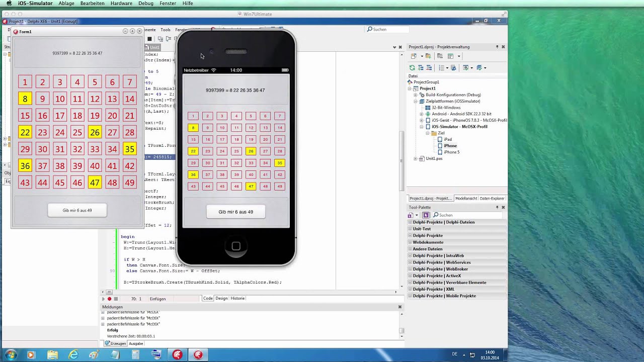The height and width of the screenshot is (362, 644).
Task: Collapse Zielplattformen (iOSSimulator) node
Action: 415,101
